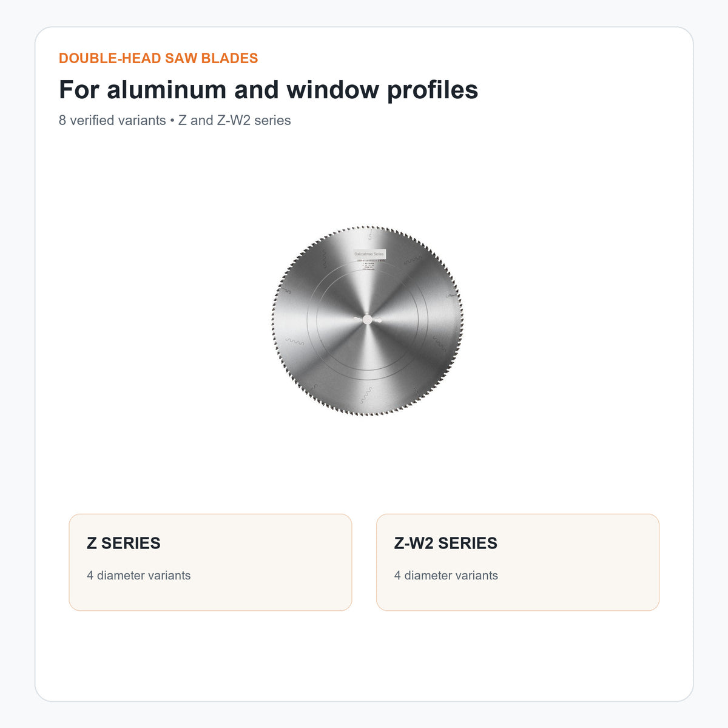Click the series label sticker on blade
The width and height of the screenshot is (728, 728).
click(369, 254)
